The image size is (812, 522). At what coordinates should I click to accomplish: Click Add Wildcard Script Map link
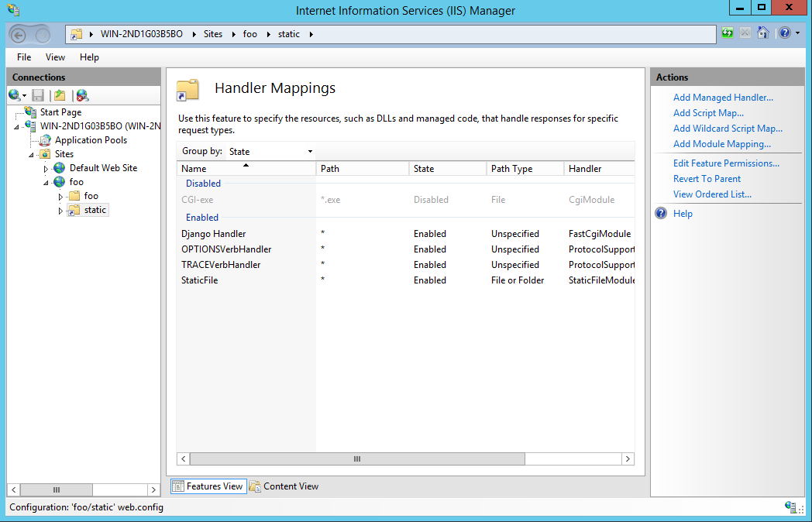[728, 129]
